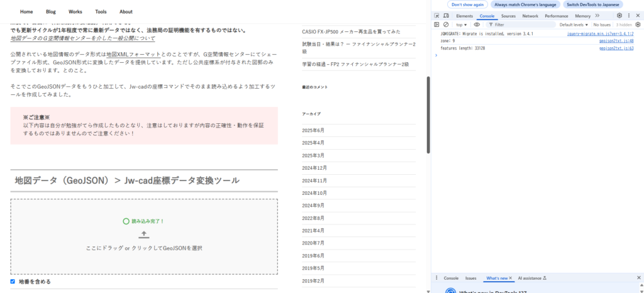Open the 2021年4月 archive
This screenshot has width=644, height=293.
pyautogui.click(x=313, y=230)
